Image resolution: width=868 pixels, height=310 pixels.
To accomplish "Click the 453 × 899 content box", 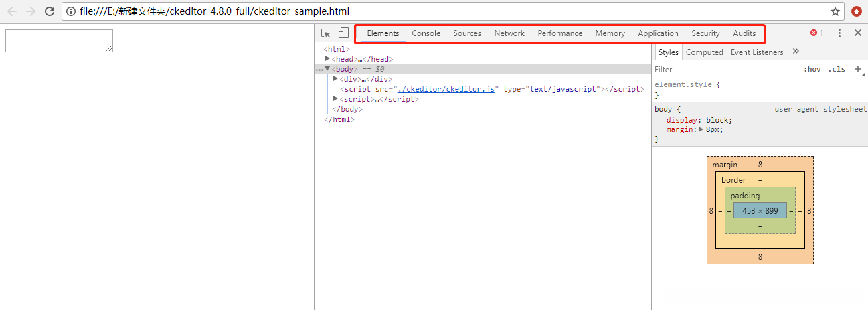I will [x=760, y=210].
